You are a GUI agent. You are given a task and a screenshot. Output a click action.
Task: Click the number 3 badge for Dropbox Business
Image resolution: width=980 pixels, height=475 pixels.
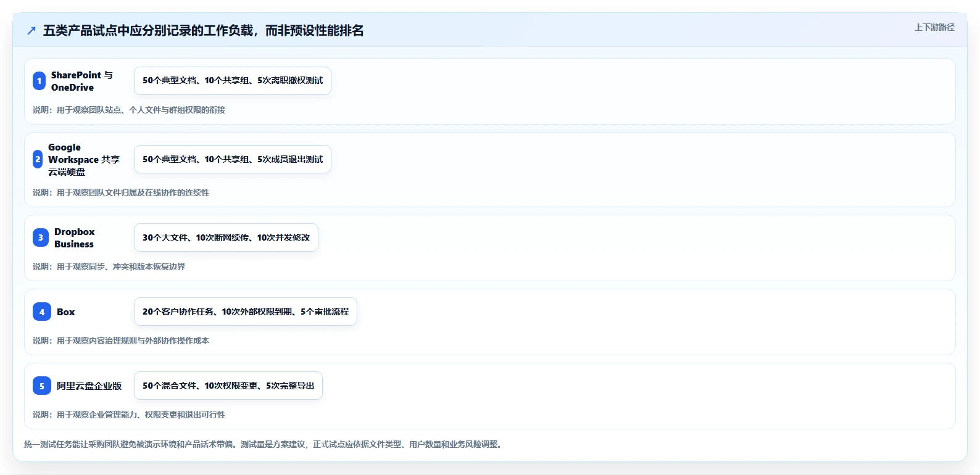coord(41,238)
